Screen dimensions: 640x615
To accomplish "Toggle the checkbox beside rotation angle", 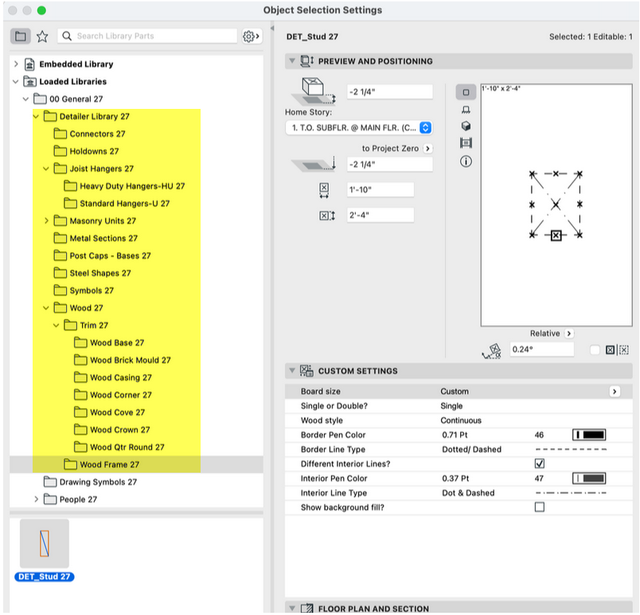I will 595,350.
